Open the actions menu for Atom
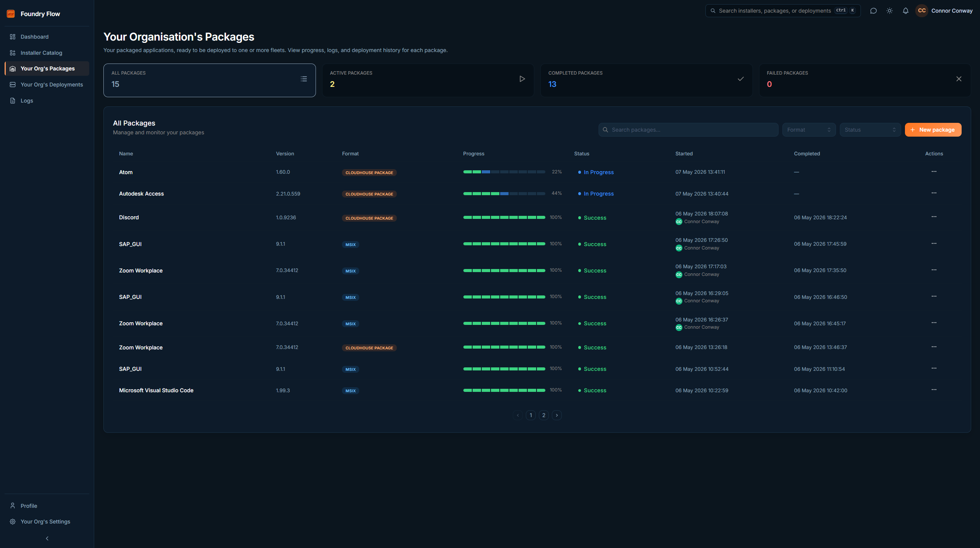This screenshot has width=980, height=548. 934,171
